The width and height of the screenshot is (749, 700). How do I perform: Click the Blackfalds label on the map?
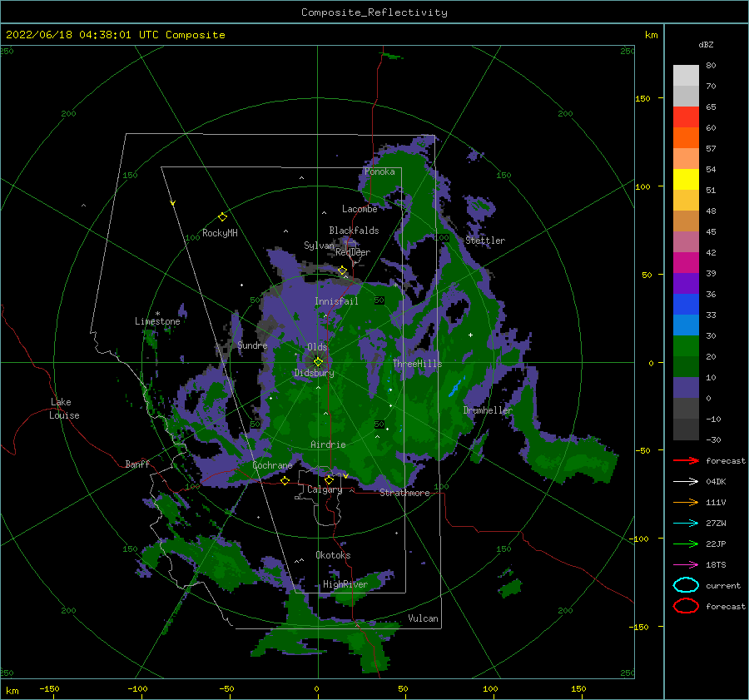click(354, 231)
